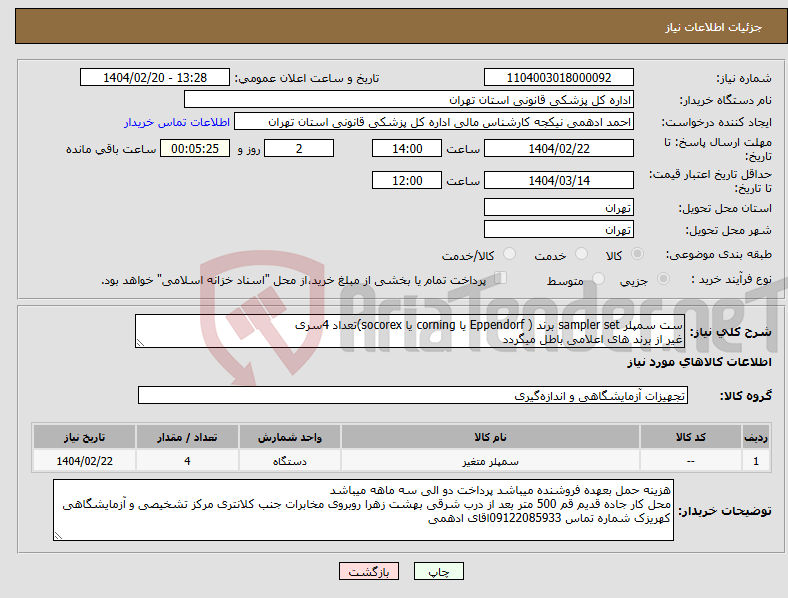The width and height of the screenshot is (788, 598).
Task: Click the چاپ (print) button
Action: 438,571
